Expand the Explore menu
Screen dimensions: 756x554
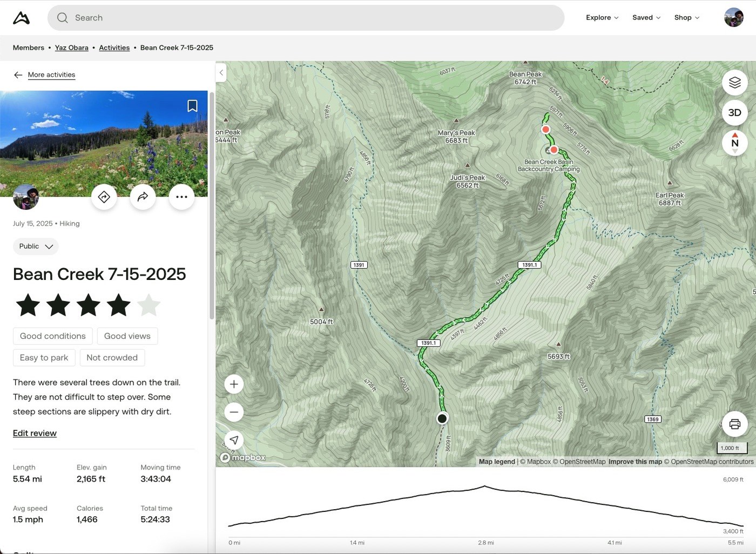pyautogui.click(x=602, y=18)
